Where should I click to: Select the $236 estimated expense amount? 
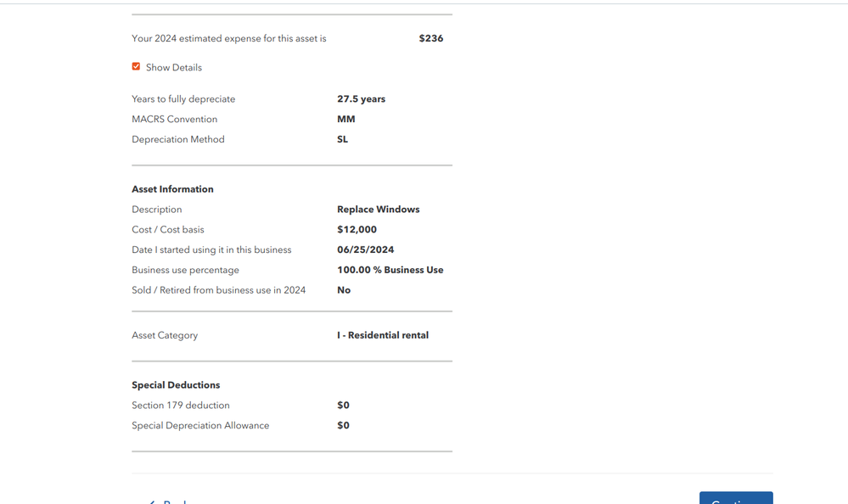point(431,38)
